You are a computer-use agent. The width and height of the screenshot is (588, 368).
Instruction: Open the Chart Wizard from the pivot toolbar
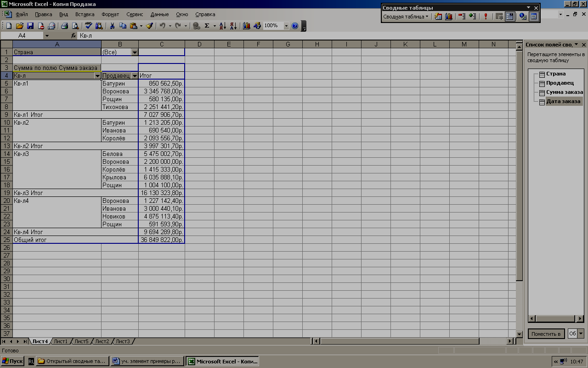point(449,17)
